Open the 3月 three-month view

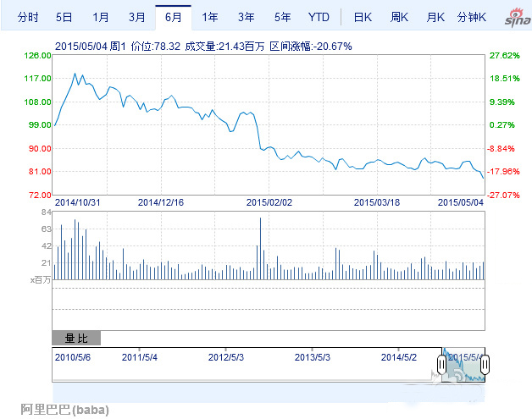click(x=137, y=17)
